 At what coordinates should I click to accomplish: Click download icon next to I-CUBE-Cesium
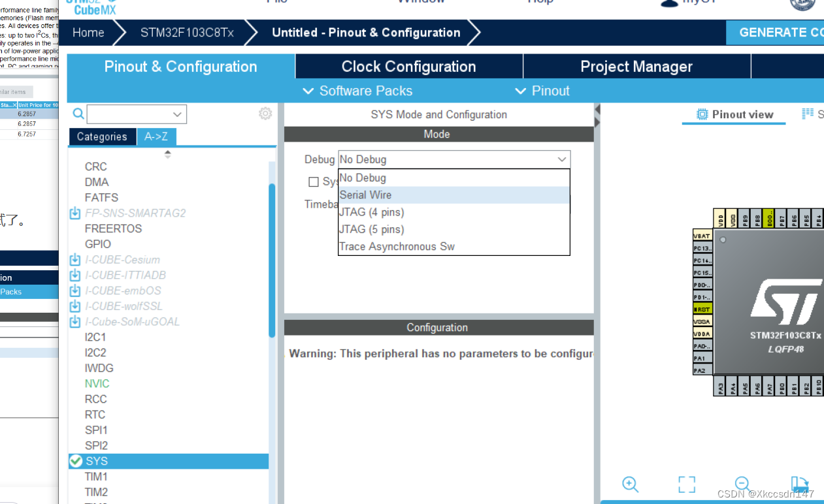point(75,259)
